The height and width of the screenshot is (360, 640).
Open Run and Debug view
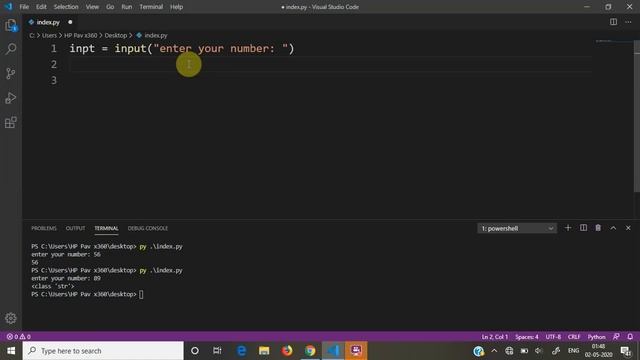(x=11, y=98)
